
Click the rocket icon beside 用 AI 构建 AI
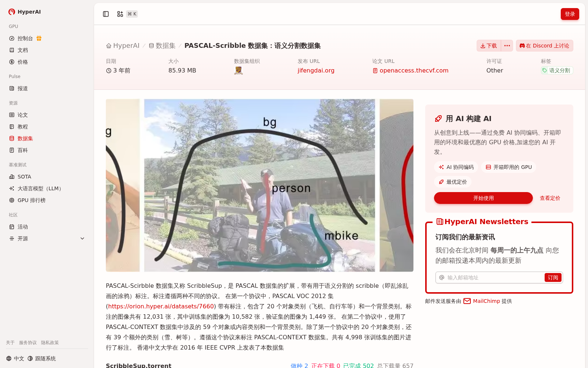[438, 118]
